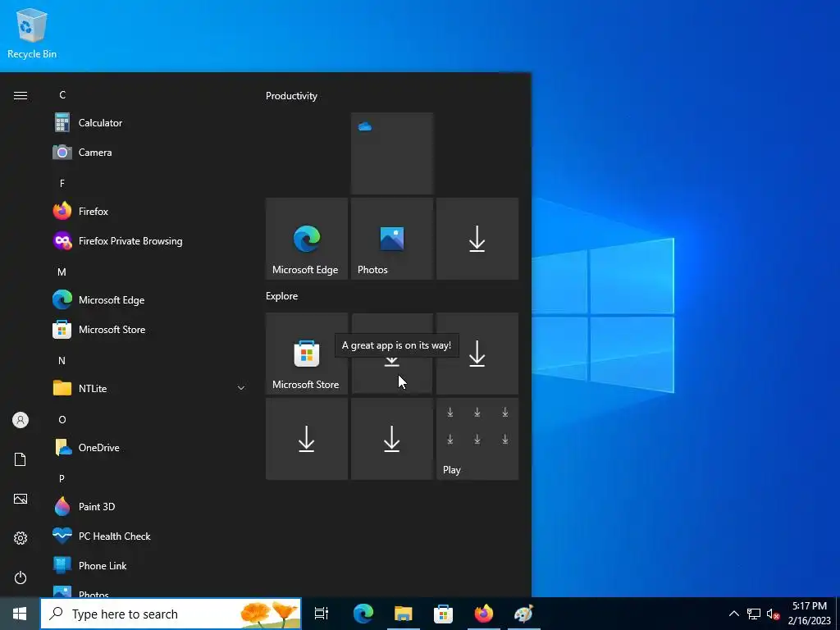
Task: Jump to letter C section header
Action: pyautogui.click(x=62, y=95)
